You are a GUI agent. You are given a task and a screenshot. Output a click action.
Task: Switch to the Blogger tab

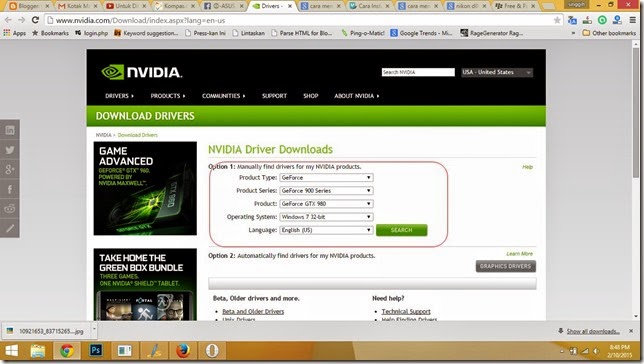point(29,6)
